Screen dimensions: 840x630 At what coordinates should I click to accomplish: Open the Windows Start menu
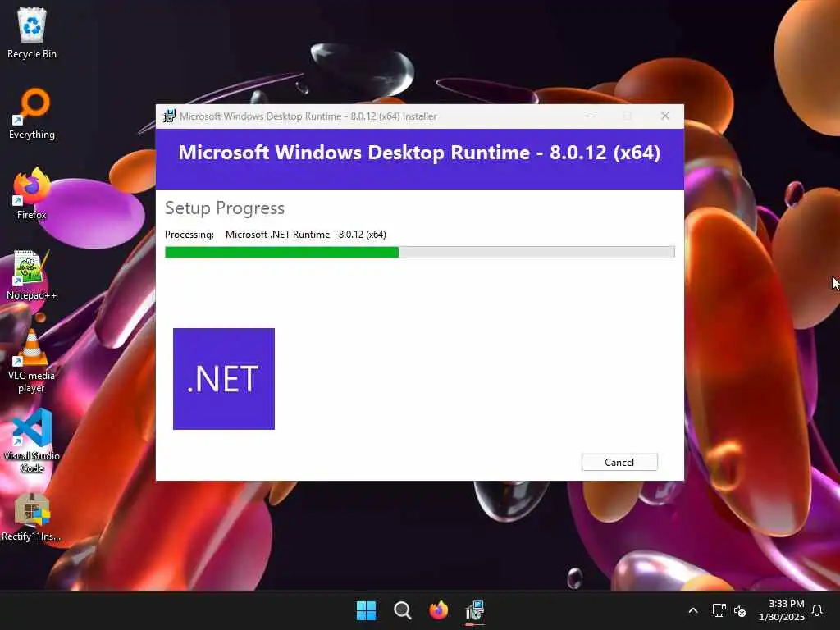367,610
